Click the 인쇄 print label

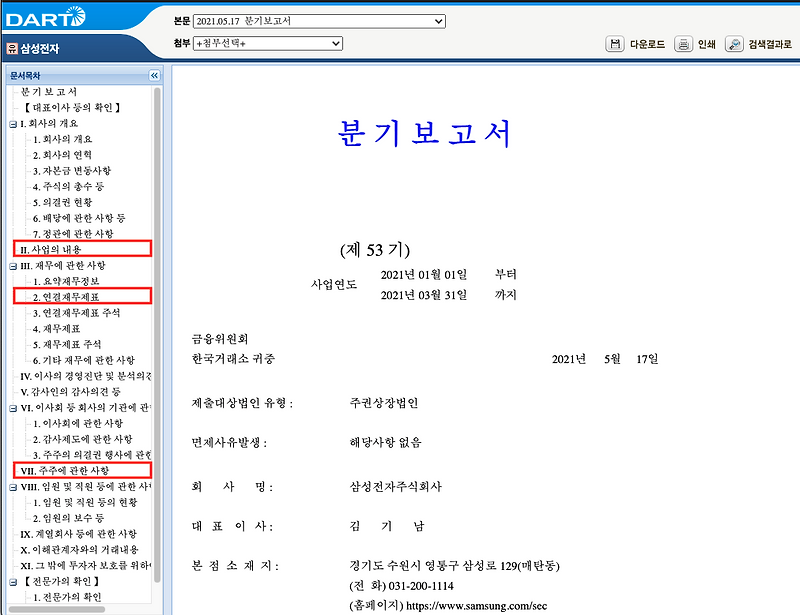(706, 44)
